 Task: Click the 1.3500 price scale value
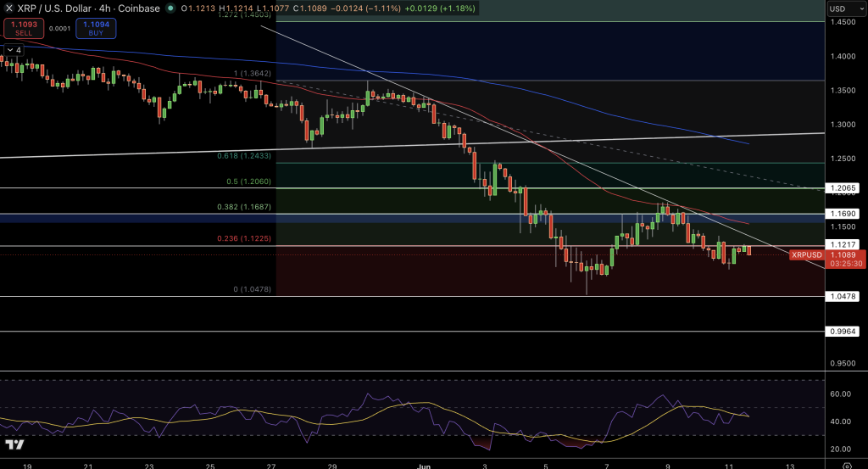tap(843, 90)
